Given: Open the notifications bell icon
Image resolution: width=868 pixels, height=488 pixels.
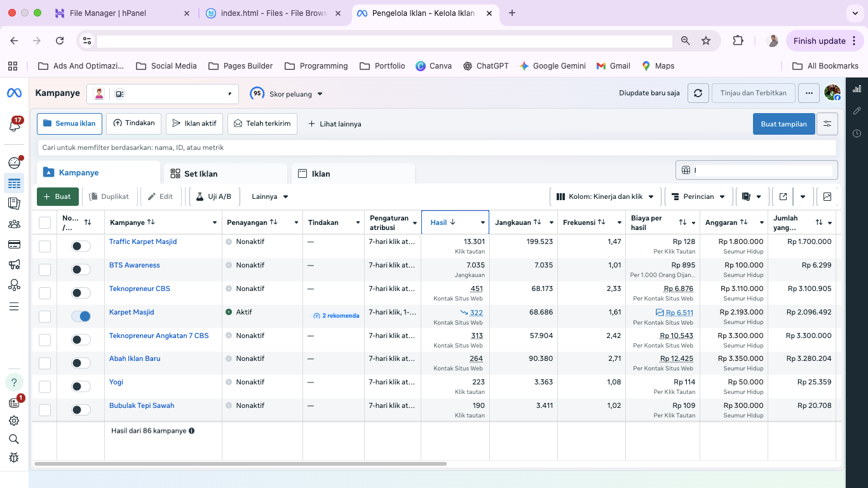Looking at the screenshot, I should point(14,125).
